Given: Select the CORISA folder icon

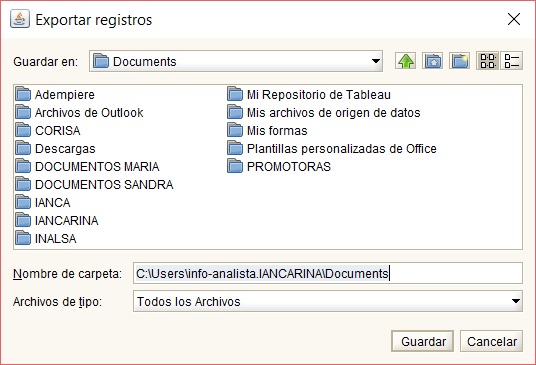Looking at the screenshot, I should 23,131.
